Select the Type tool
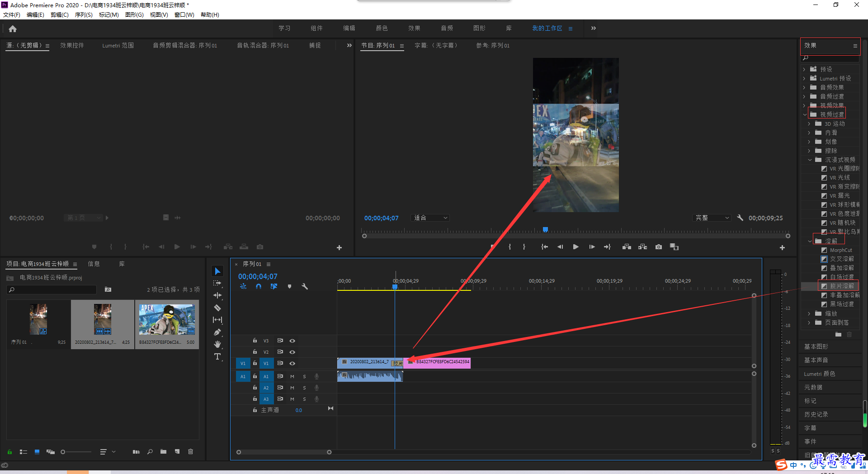This screenshot has height=474, width=868. click(x=217, y=356)
